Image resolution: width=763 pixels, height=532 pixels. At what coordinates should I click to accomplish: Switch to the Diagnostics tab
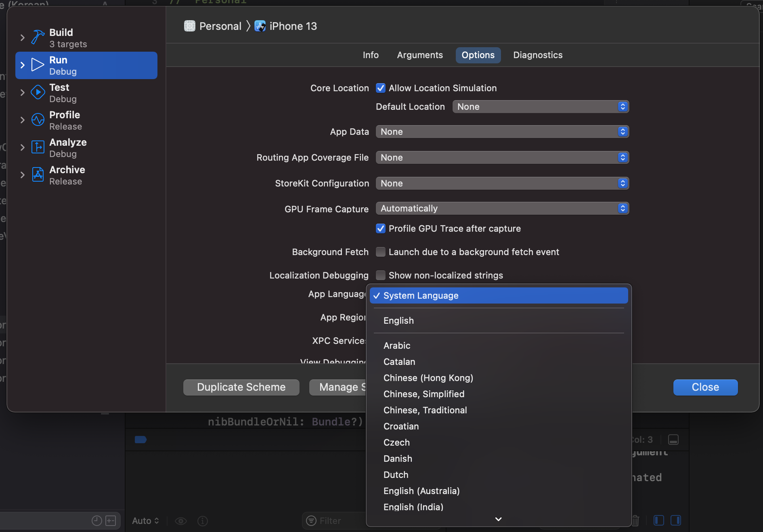tap(538, 55)
